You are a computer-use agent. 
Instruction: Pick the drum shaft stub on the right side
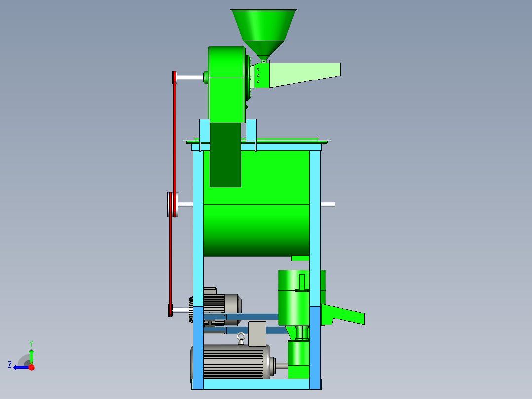(x=328, y=204)
